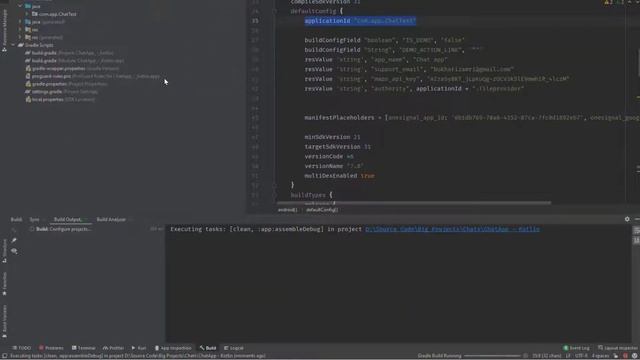Viewport: 640px width, 360px height.
Task: Open the Terminal tool window
Action: (83, 348)
